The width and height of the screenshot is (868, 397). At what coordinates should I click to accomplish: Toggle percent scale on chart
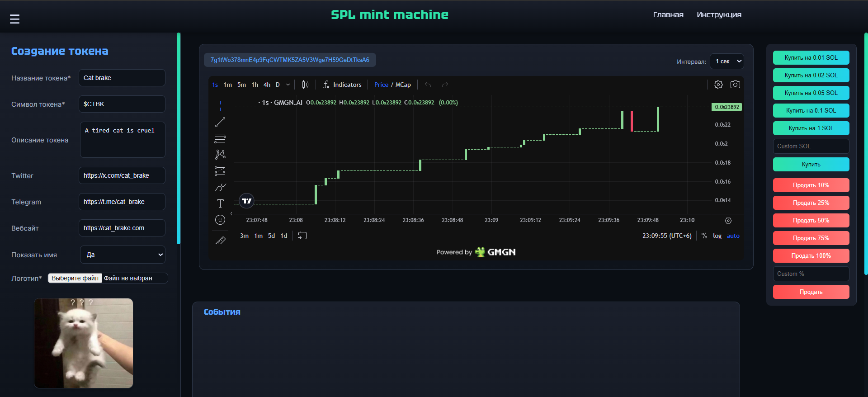click(x=704, y=236)
